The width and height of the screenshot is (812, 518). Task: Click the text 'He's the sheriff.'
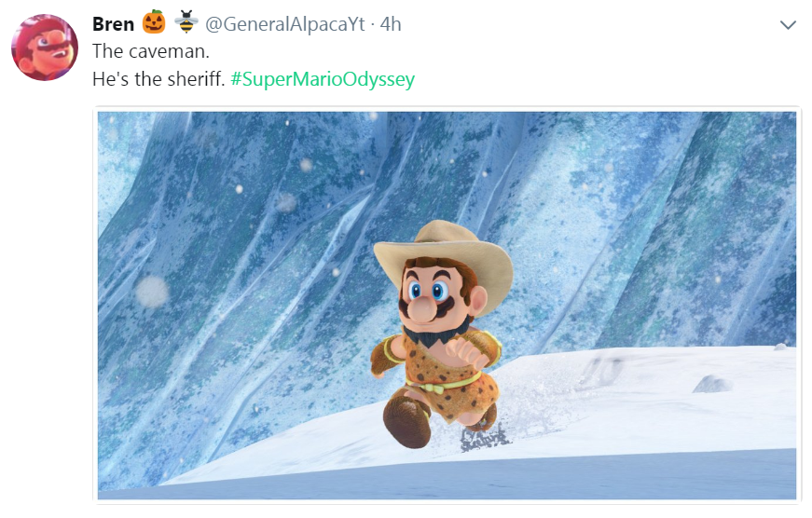pyautogui.click(x=158, y=79)
